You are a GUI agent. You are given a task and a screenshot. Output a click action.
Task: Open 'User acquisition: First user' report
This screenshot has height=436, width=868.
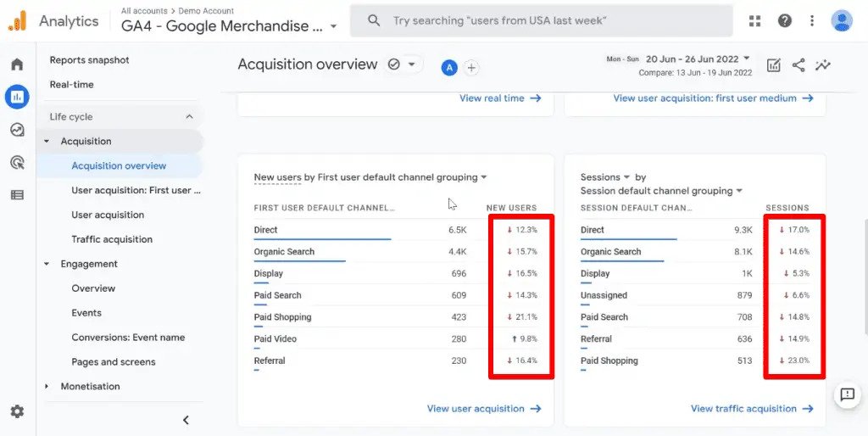(x=136, y=190)
